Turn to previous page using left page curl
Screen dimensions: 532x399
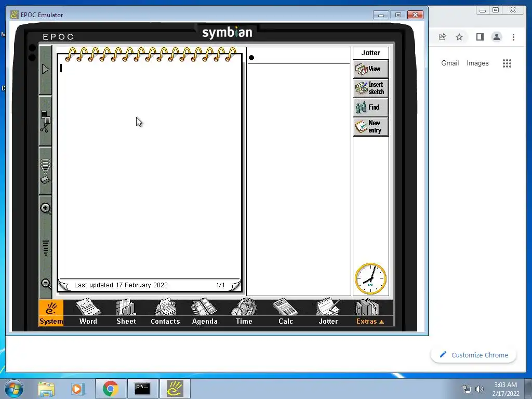[64, 285]
